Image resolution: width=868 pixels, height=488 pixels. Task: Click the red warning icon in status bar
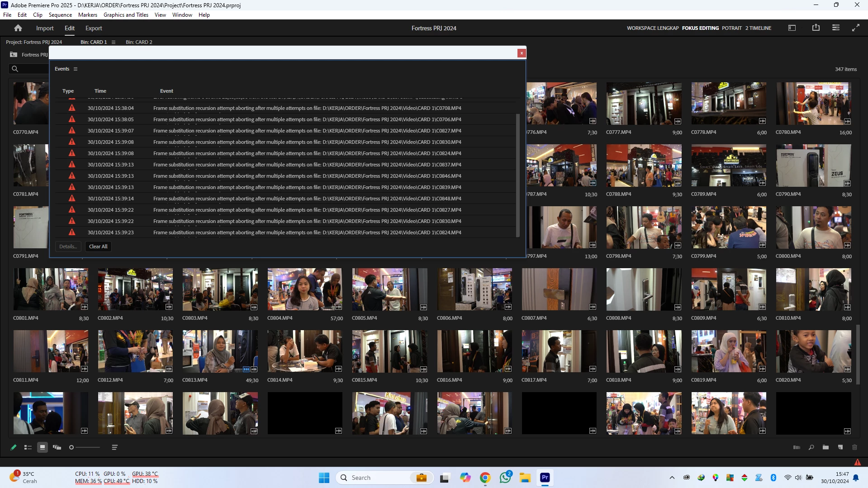pos(858,462)
